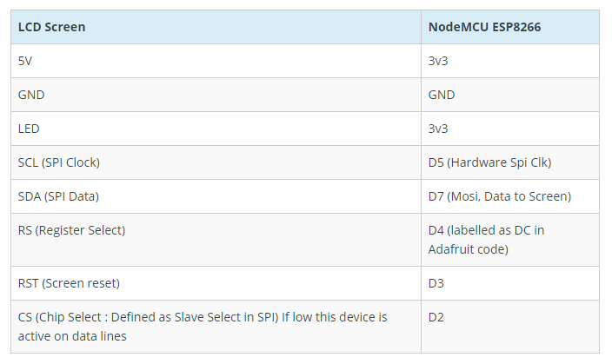Screen dimensions: 612x364
Task: Select the CS (Chip Select) description cell
Action: click(216, 327)
